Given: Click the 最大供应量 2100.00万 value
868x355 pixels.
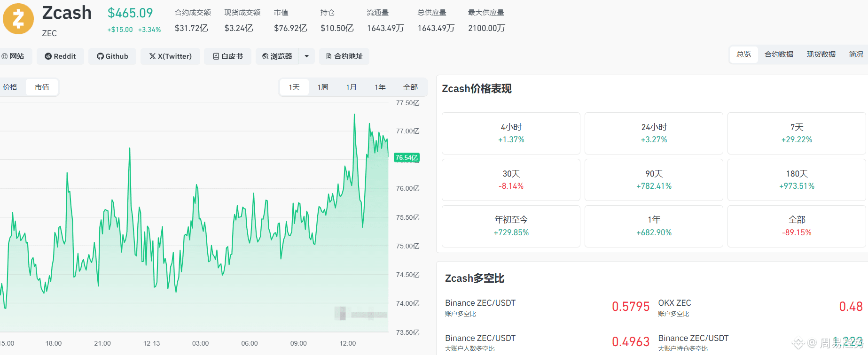Looking at the screenshot, I should point(486,28).
